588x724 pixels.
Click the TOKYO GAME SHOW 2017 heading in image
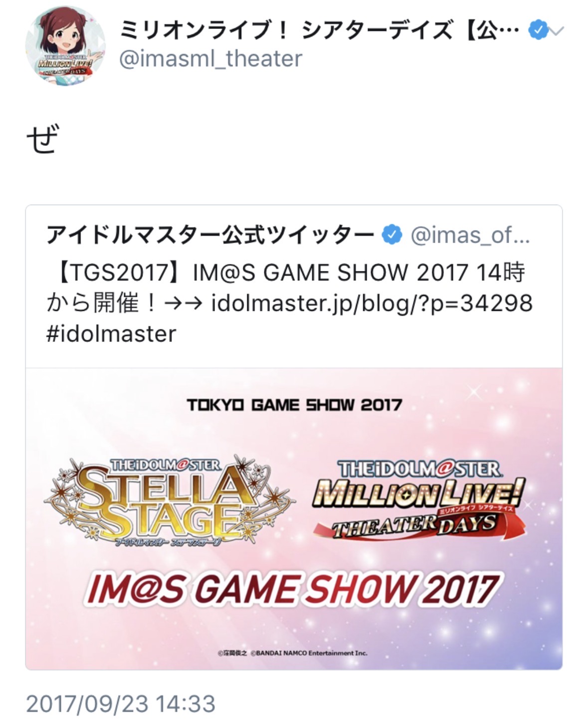pos(294,405)
